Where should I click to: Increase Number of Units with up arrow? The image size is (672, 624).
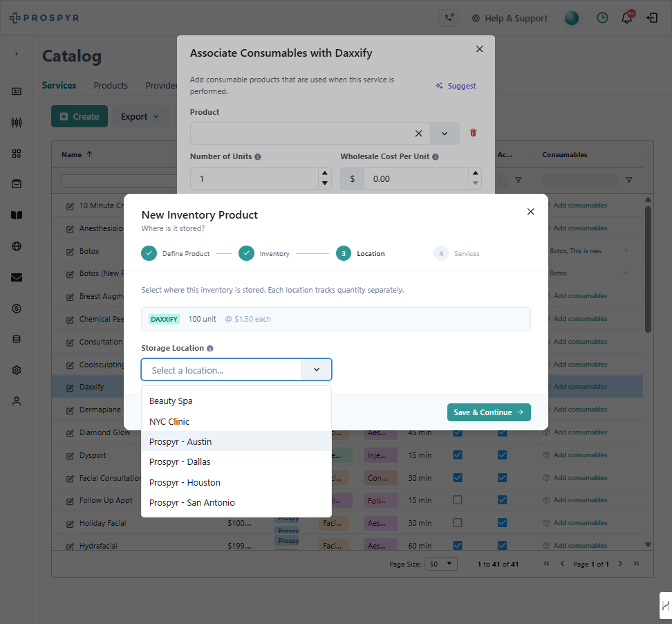[324, 173]
